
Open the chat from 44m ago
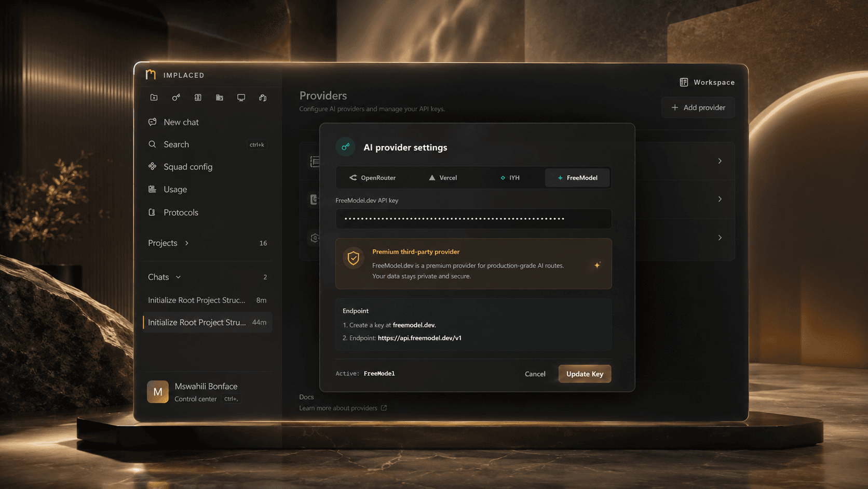click(207, 322)
